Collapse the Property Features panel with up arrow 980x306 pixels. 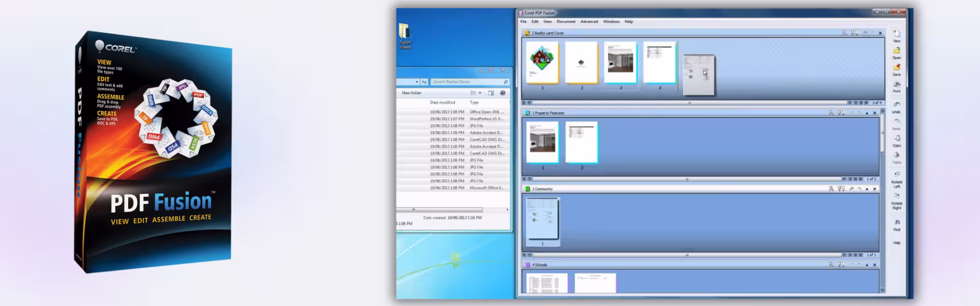(x=867, y=113)
